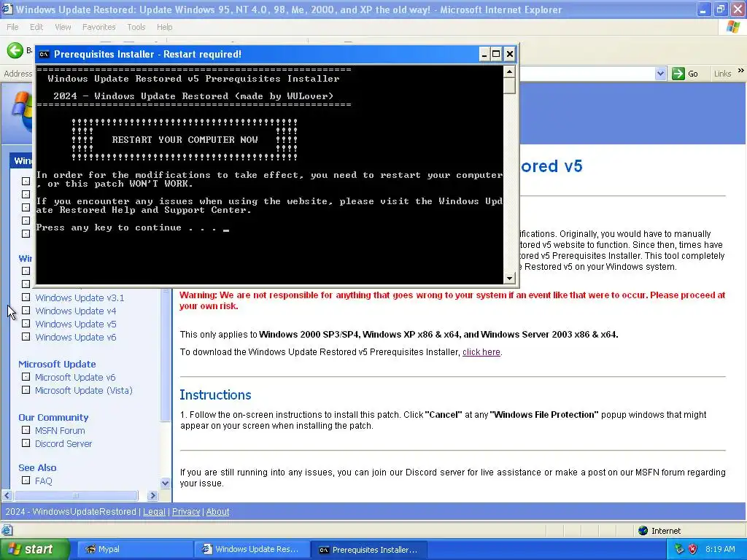Click bullet icon beside Windows Update v4
Screen dimensions: 747x560
point(26,311)
